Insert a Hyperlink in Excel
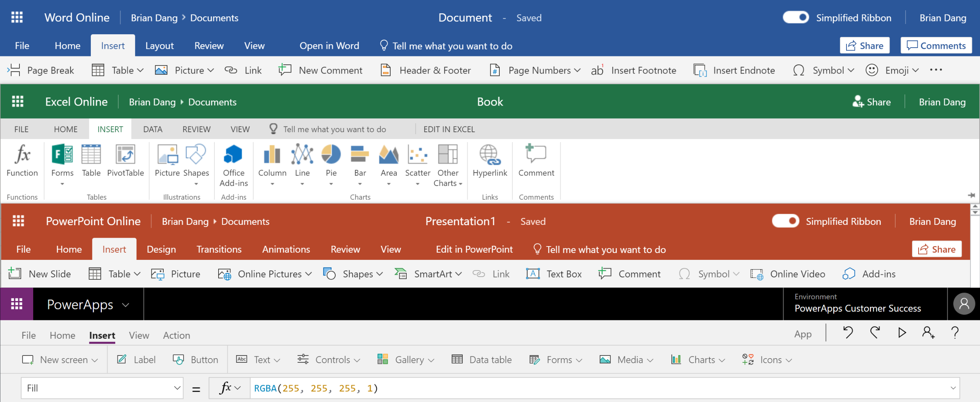Screen dimensions: 980x402 tap(489, 161)
